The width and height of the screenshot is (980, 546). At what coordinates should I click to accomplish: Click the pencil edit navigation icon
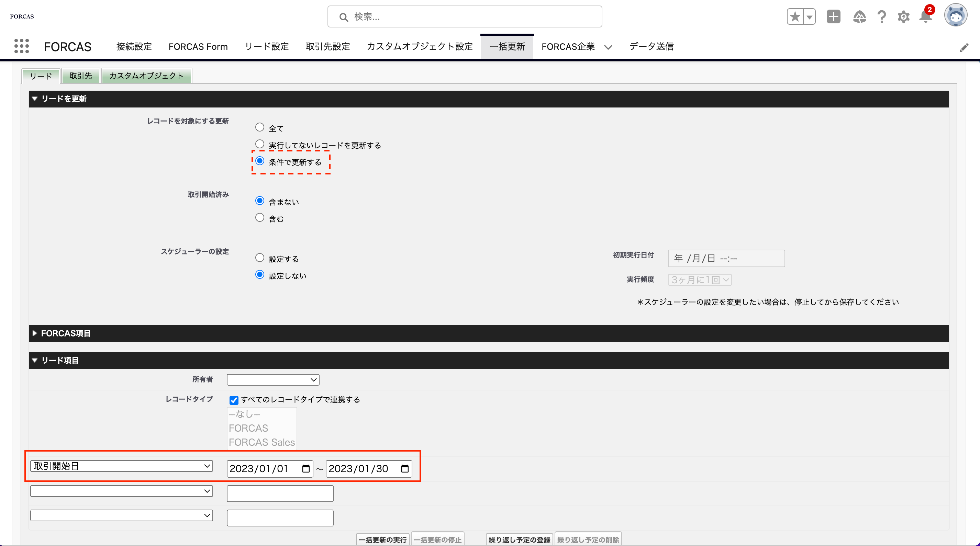[964, 47]
